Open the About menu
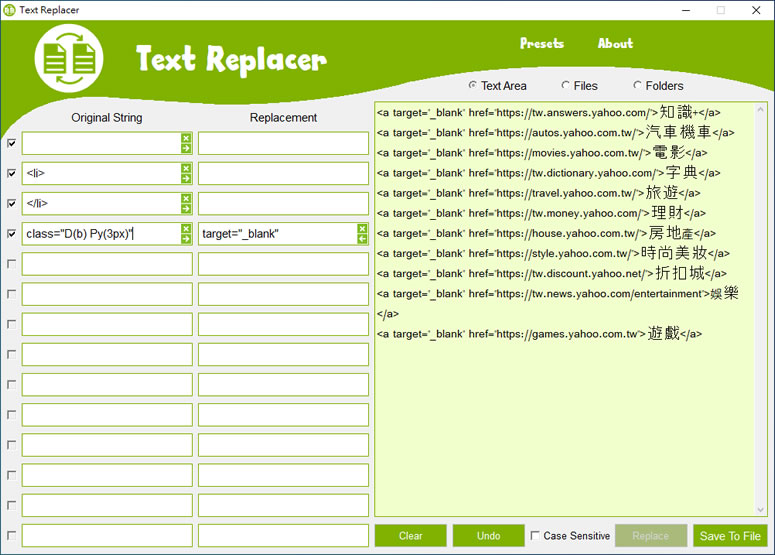This screenshot has height=555, width=775. point(615,43)
